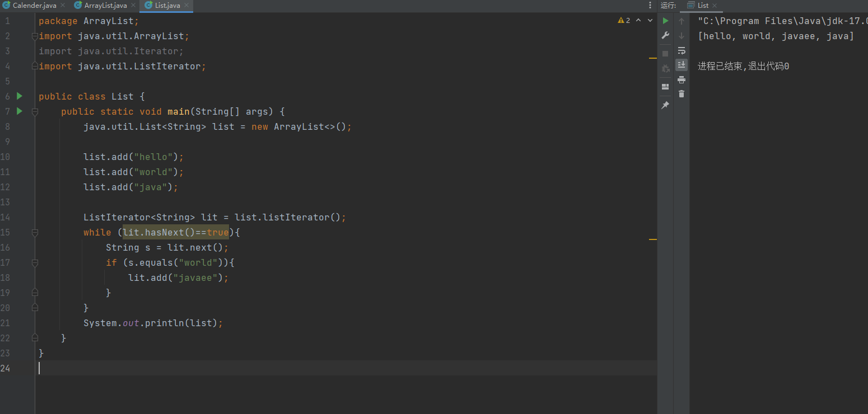
Task: Open the 2 warnings inspection indicator
Action: click(624, 21)
